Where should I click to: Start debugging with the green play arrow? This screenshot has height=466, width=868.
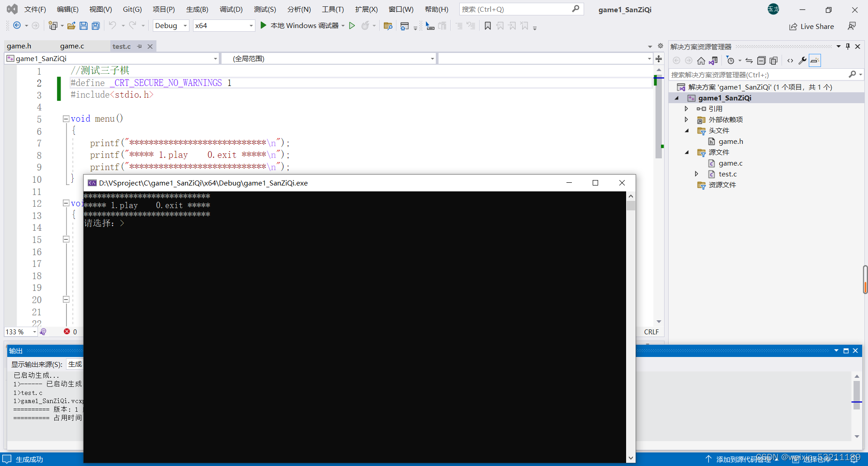263,26
